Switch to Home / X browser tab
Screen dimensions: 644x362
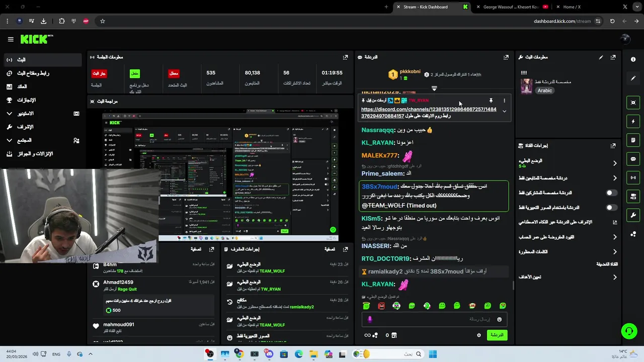pos(572,7)
